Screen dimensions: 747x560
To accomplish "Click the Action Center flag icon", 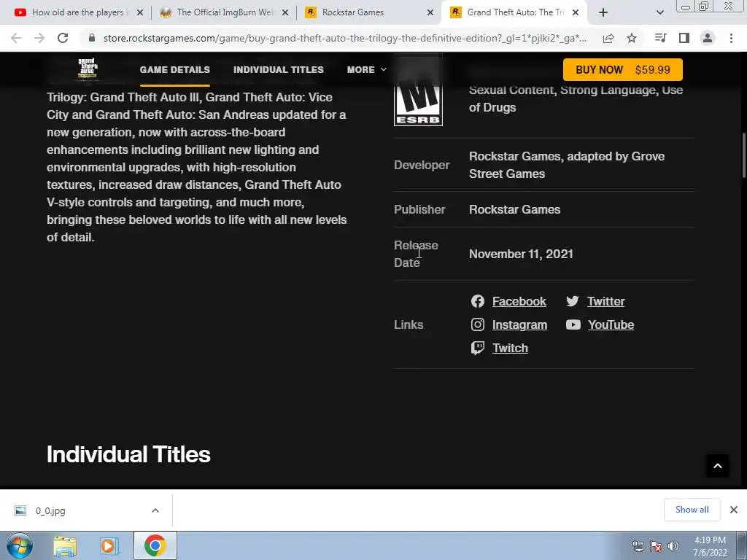I will 656,546.
